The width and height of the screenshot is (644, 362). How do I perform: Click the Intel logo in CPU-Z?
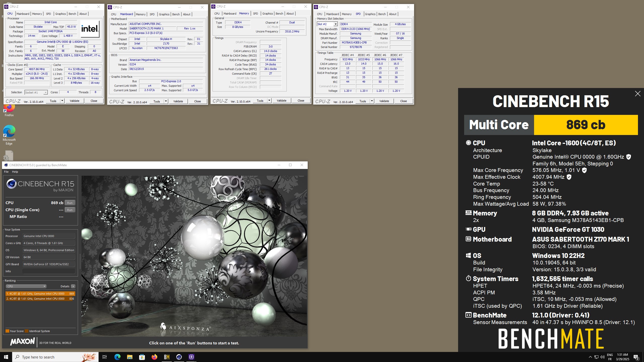(90, 29)
